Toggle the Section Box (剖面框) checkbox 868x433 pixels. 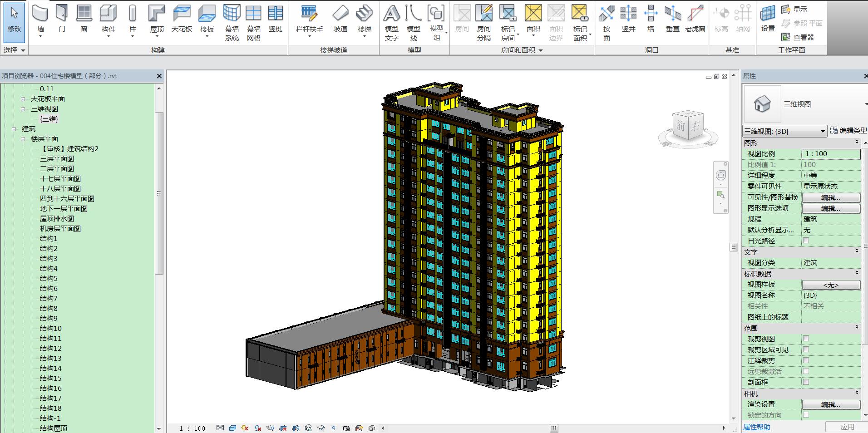pyautogui.click(x=806, y=382)
